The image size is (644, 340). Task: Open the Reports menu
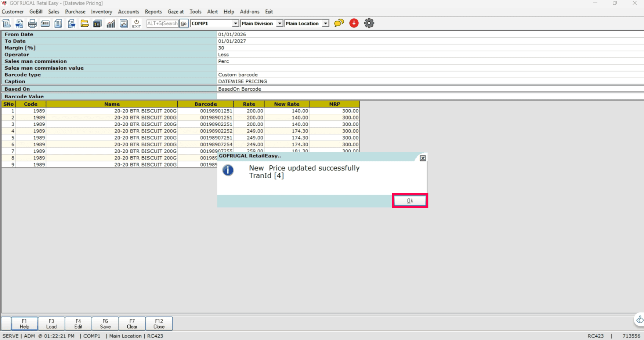[x=153, y=12]
